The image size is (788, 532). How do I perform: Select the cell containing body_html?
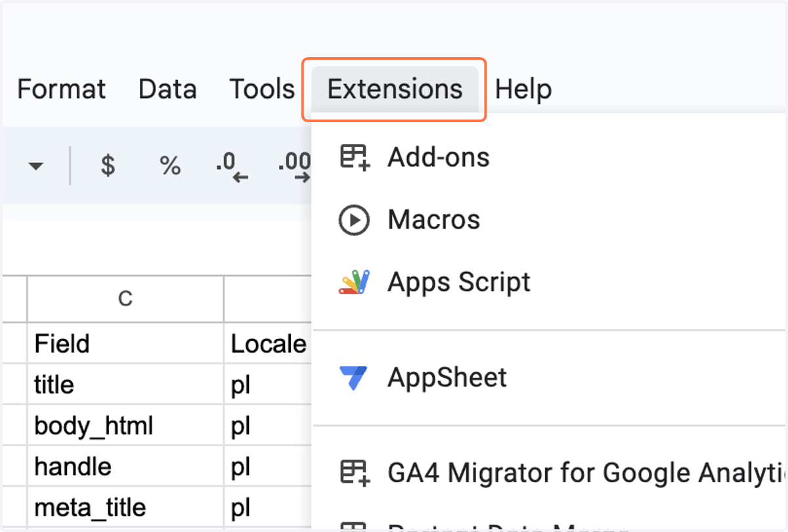(125, 426)
